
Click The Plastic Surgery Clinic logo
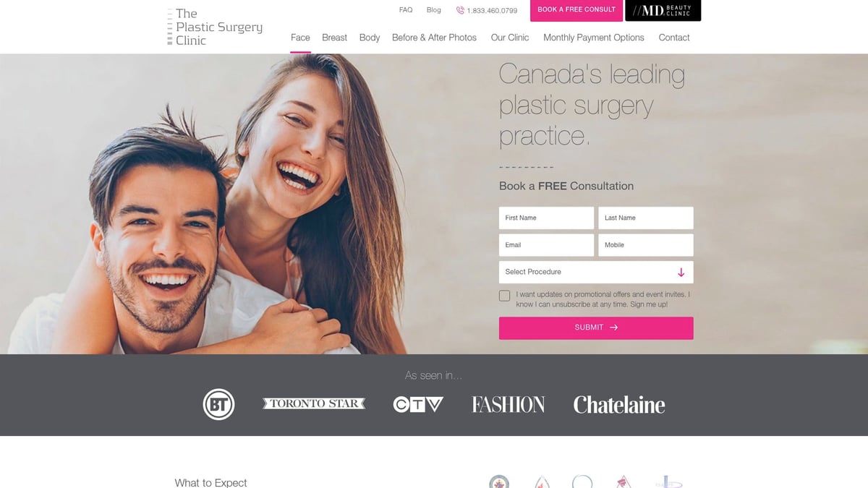pos(215,27)
